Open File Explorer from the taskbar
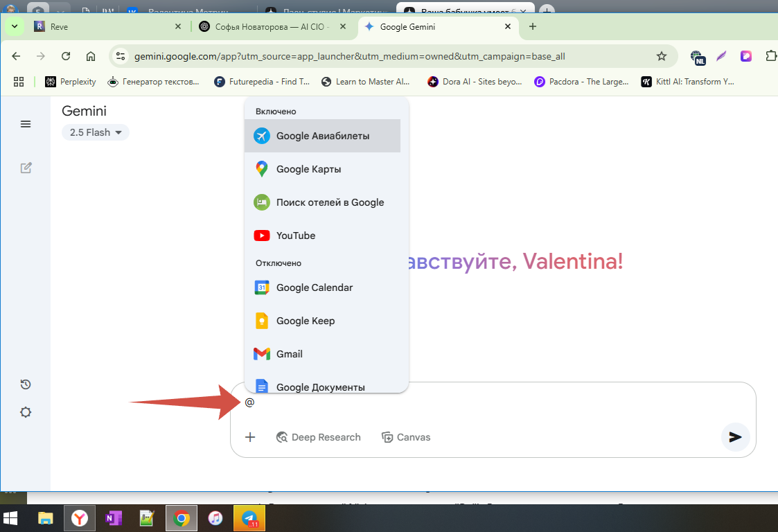This screenshot has height=532, width=778. [46, 519]
